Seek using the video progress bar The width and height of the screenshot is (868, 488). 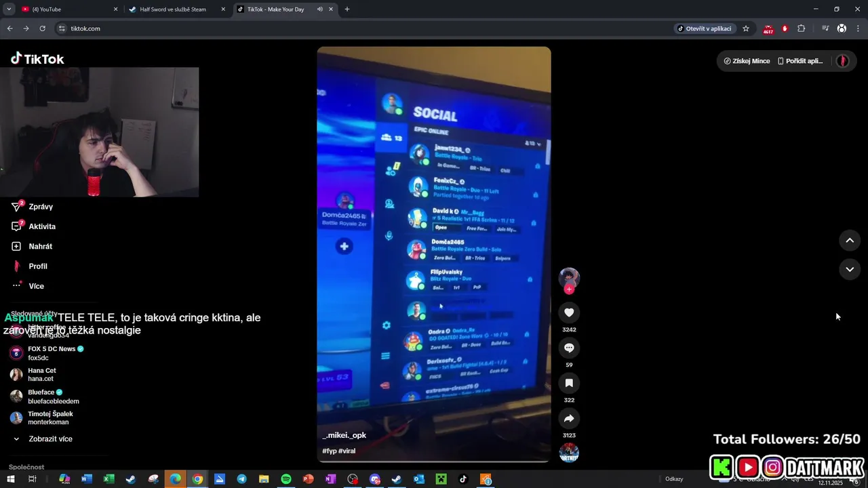click(434, 461)
